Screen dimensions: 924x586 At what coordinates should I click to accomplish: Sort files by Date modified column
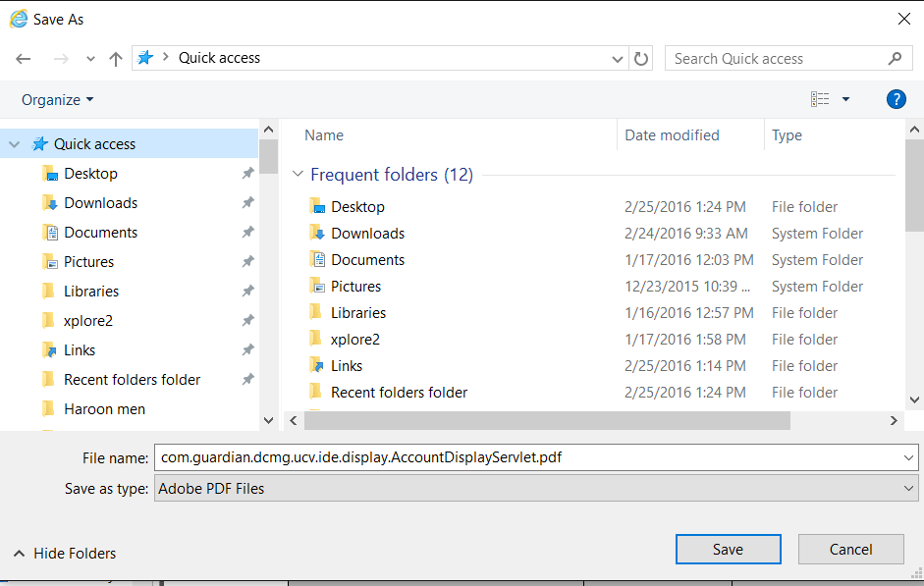point(673,134)
